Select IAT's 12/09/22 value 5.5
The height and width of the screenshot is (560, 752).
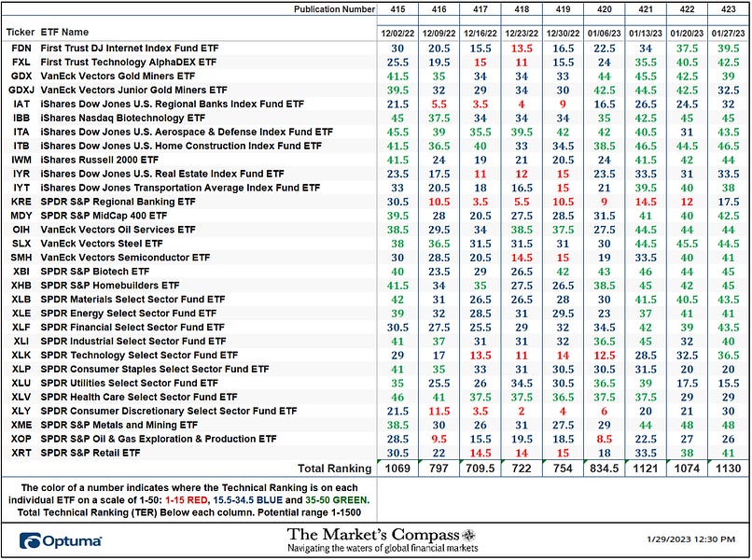click(x=439, y=105)
